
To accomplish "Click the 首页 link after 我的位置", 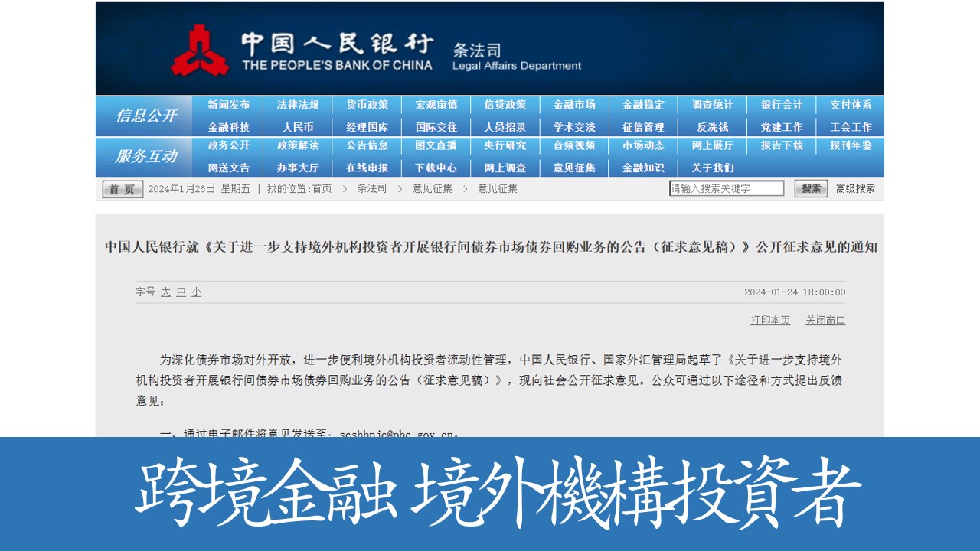I will [x=322, y=188].
